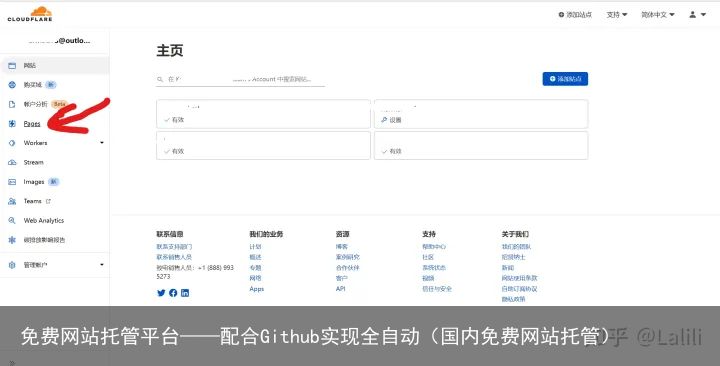This screenshot has height=366, width=720.
Task: Click the snowflake icon for carbon impact report
Action: point(12,240)
